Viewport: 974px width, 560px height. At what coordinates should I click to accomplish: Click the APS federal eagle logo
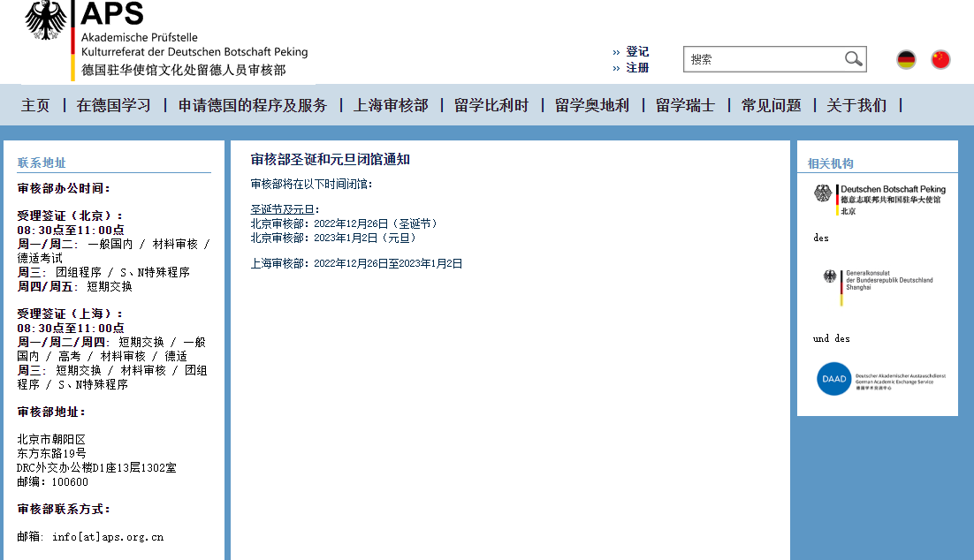click(46, 20)
